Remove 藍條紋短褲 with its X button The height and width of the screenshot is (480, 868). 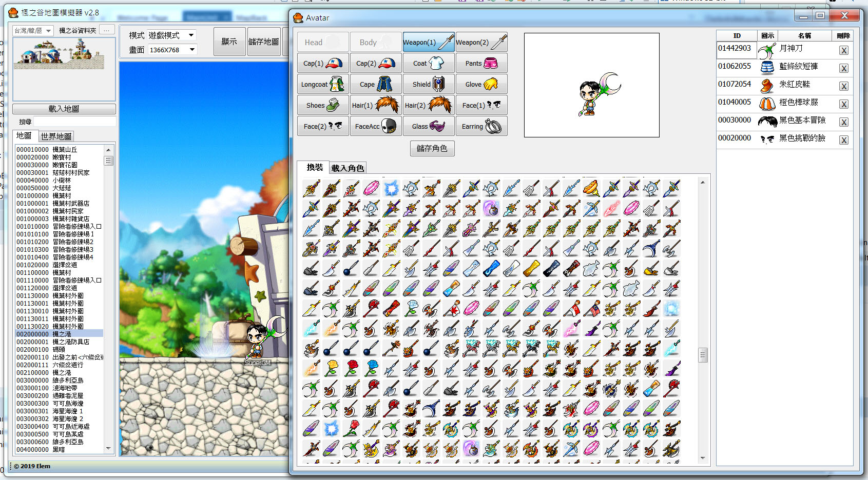pyautogui.click(x=844, y=69)
